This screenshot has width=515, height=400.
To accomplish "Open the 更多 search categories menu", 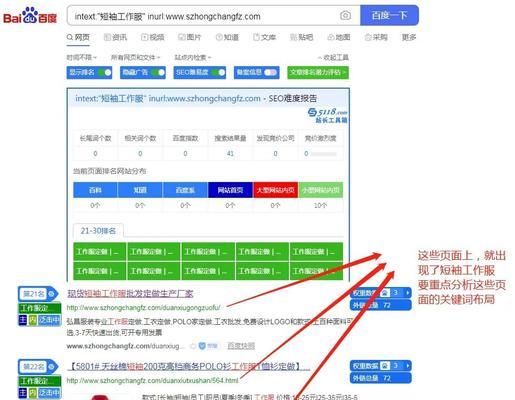I will coord(409,37).
